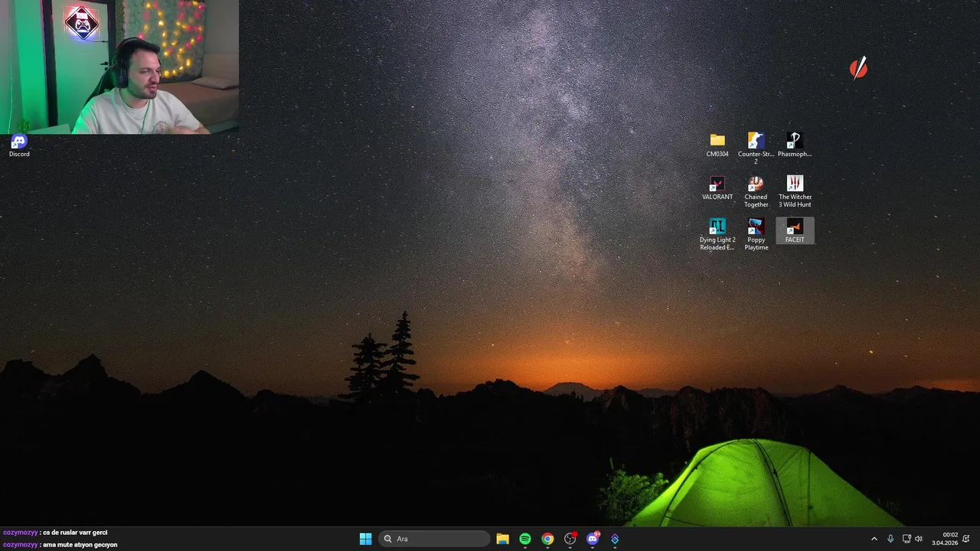980x551 pixels.
Task: Click the microphone tray icon
Action: (890, 539)
